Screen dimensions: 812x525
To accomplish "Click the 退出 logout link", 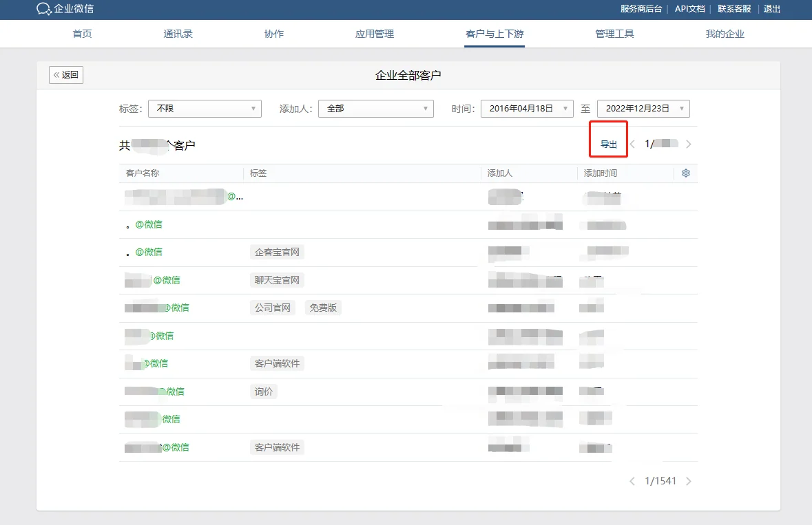I will point(771,9).
